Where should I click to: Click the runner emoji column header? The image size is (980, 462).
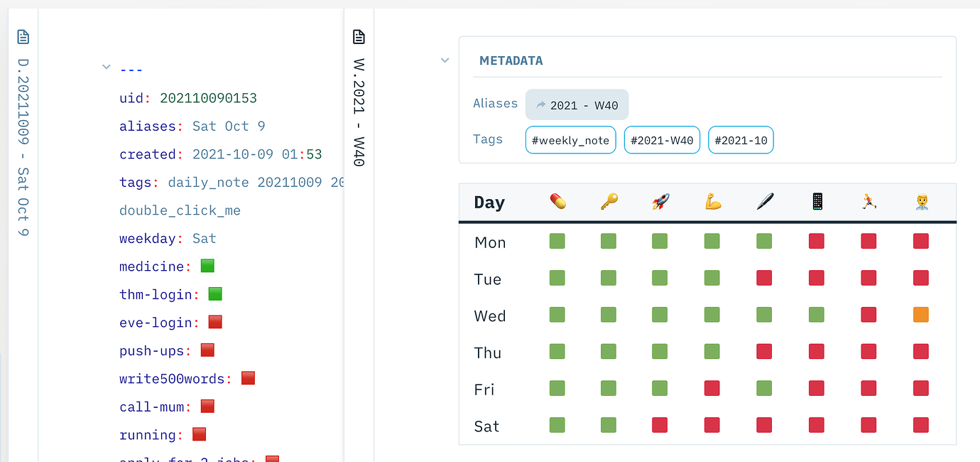pyautogui.click(x=869, y=202)
